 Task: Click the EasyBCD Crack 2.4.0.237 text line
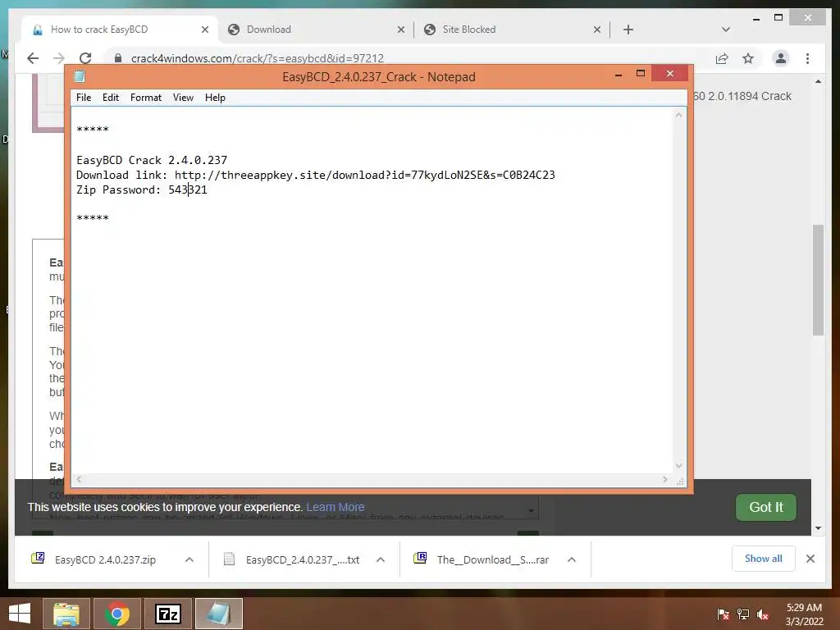pyautogui.click(x=152, y=160)
